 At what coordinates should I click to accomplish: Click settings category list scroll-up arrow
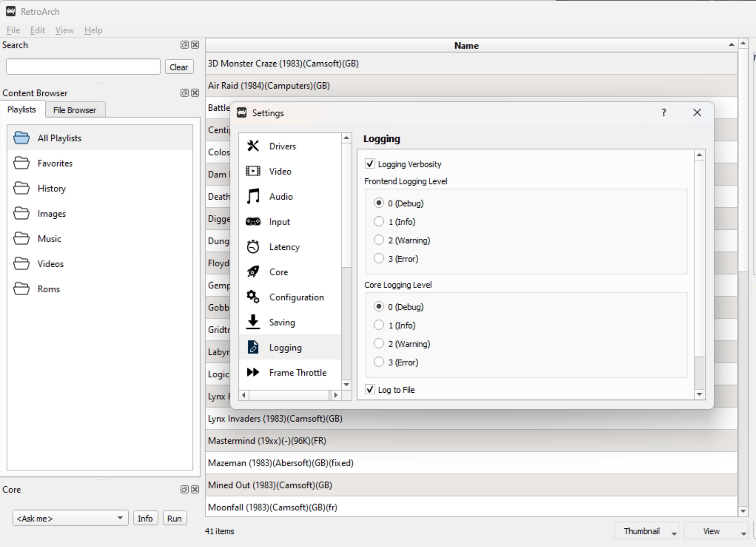point(347,138)
